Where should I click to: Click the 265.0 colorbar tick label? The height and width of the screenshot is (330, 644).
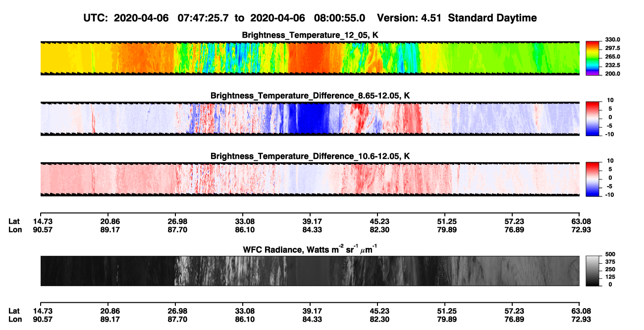tap(613, 57)
